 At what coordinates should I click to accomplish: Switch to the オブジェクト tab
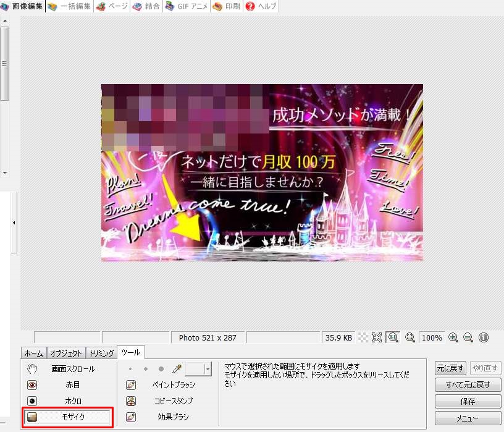66,353
